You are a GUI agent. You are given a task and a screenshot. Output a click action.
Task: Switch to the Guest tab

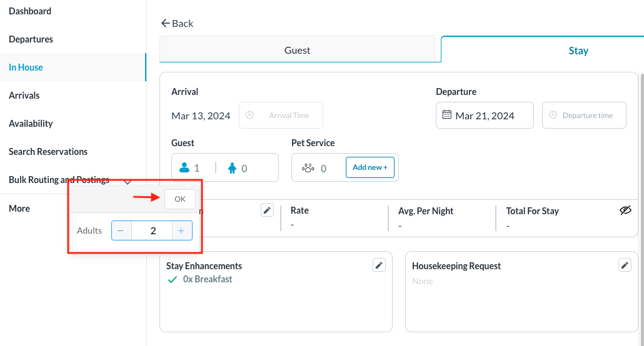pyautogui.click(x=297, y=51)
